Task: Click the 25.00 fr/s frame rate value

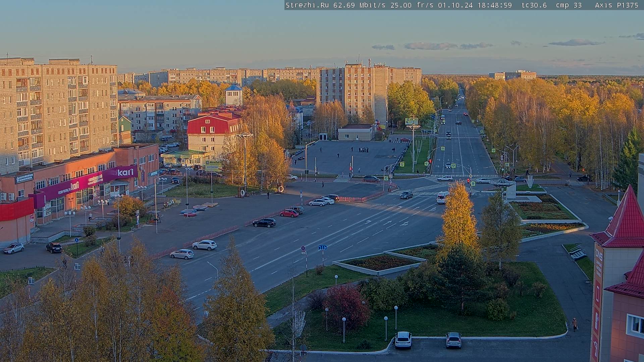Action: click(x=412, y=5)
